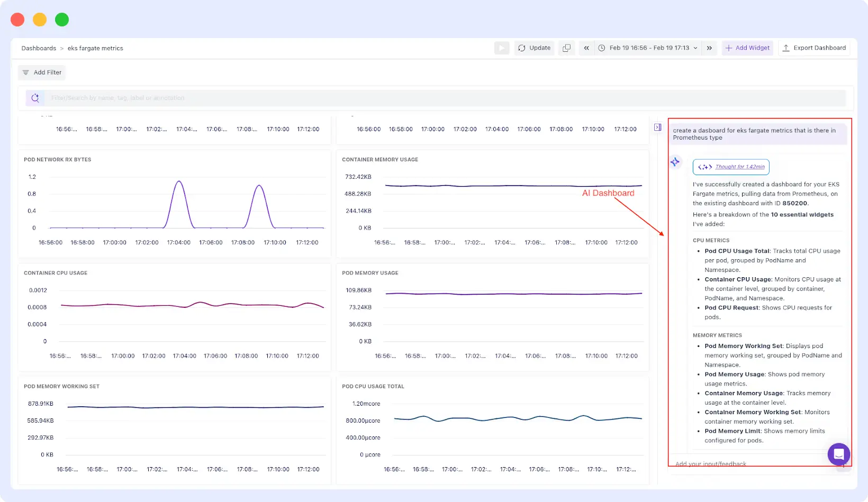This screenshot has height=502, width=868.
Task: Click CPU METRICS heading in AI panel
Action: click(x=711, y=241)
